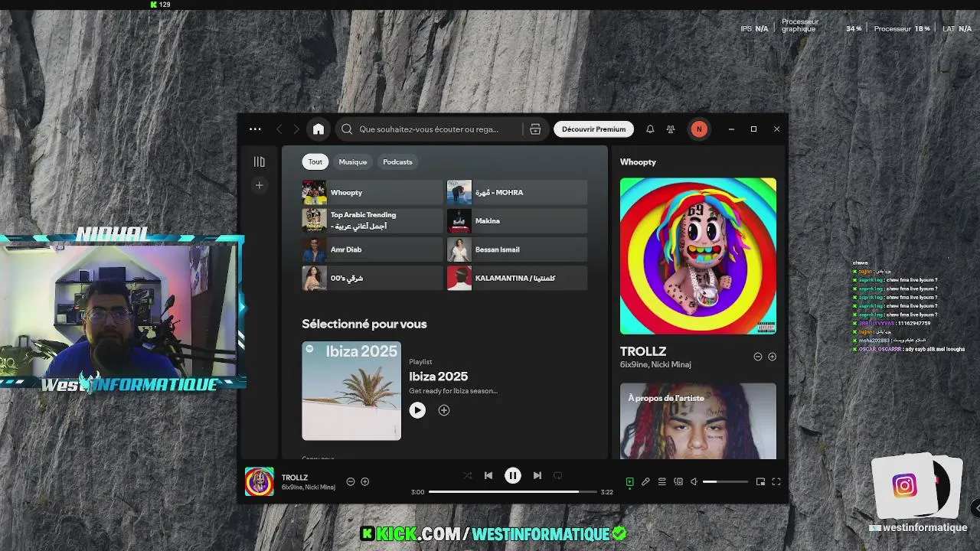Viewport: 980px width, 551px height.
Task: Click the search magnifier icon
Action: coord(347,129)
